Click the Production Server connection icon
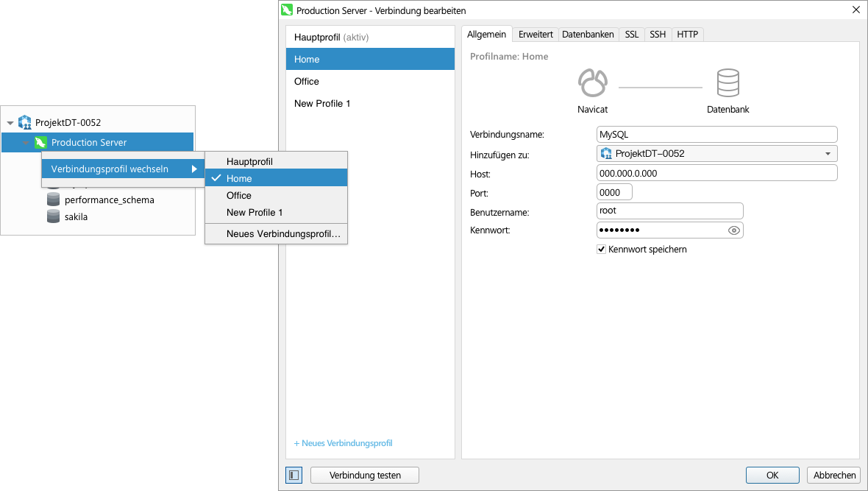The image size is (868, 491). tap(41, 142)
